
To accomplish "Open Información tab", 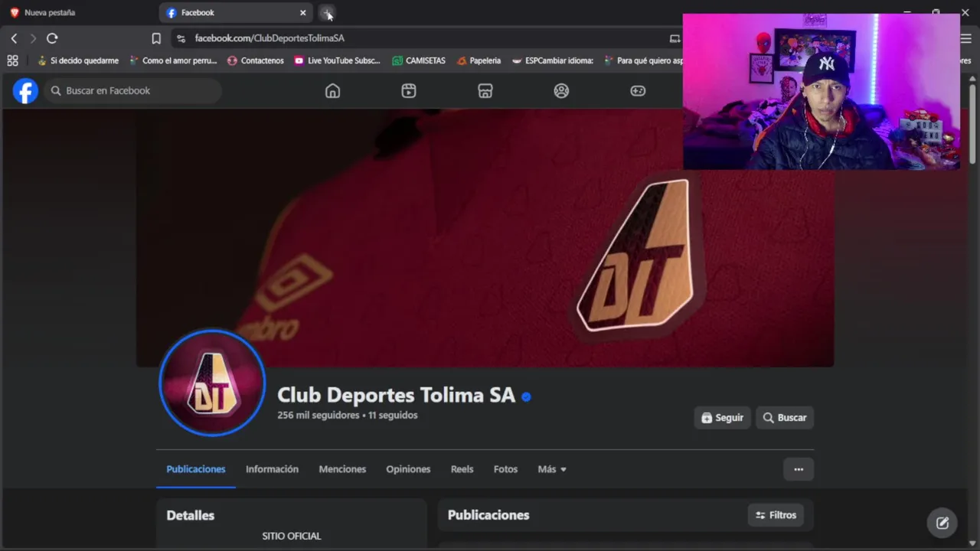I will tap(272, 469).
